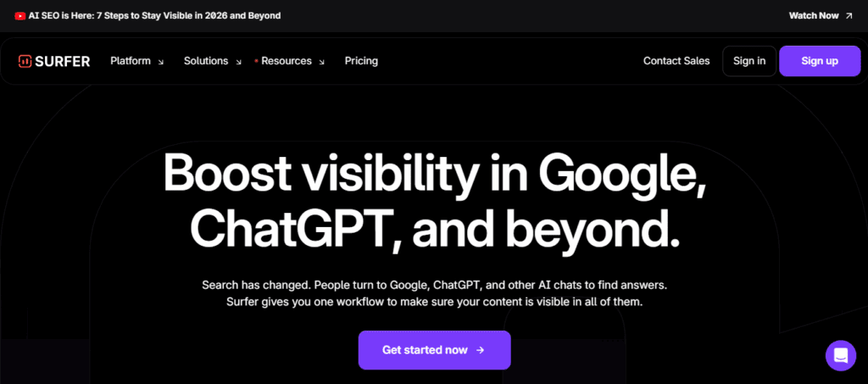Click the diagonal arrow beside Watch Now
The height and width of the screenshot is (384, 868).
click(x=849, y=15)
